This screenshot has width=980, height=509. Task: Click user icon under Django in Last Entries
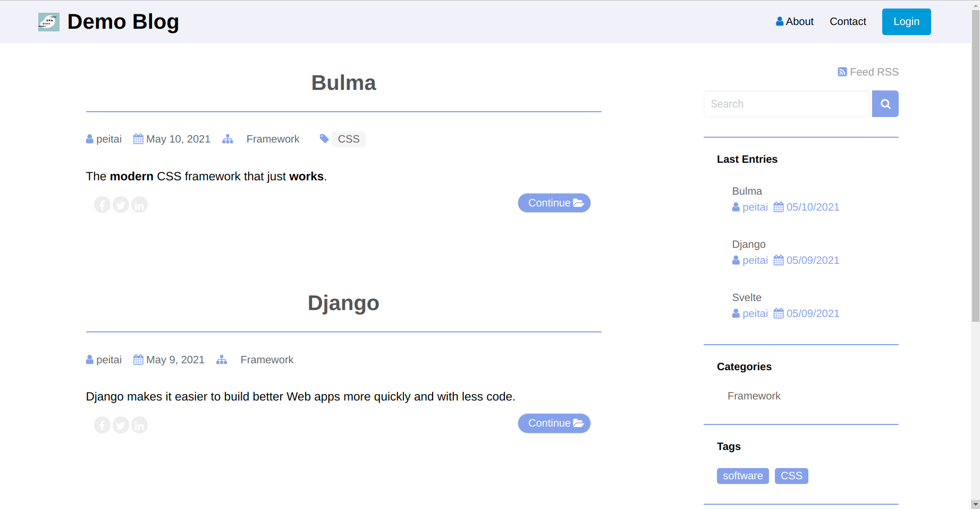pyautogui.click(x=736, y=260)
